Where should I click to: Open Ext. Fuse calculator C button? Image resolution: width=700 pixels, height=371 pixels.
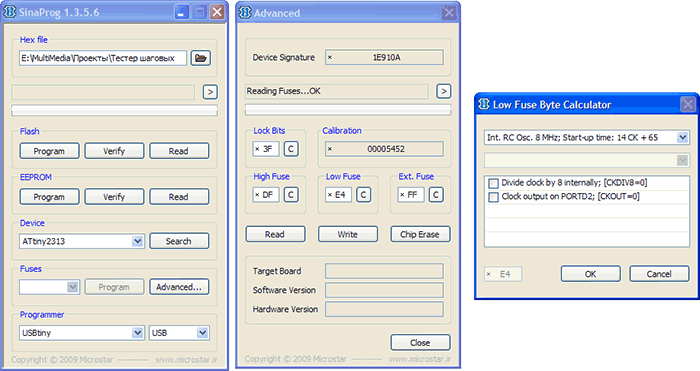pyautogui.click(x=436, y=195)
